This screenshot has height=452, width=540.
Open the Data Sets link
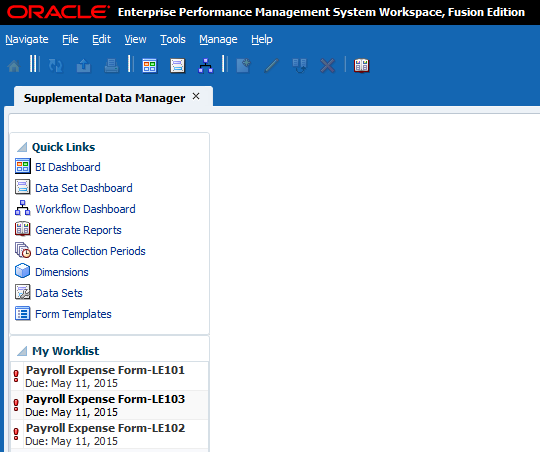59,293
